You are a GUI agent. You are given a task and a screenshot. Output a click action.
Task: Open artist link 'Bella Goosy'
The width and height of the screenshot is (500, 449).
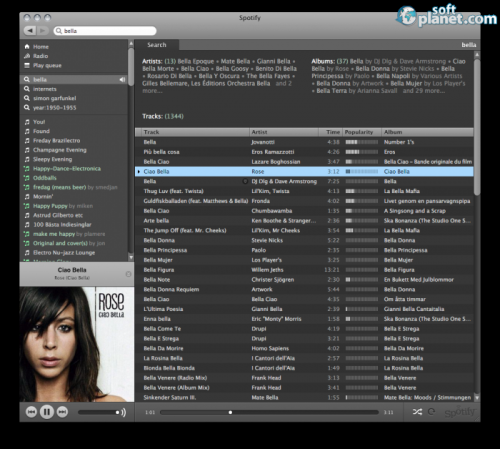[232, 69]
